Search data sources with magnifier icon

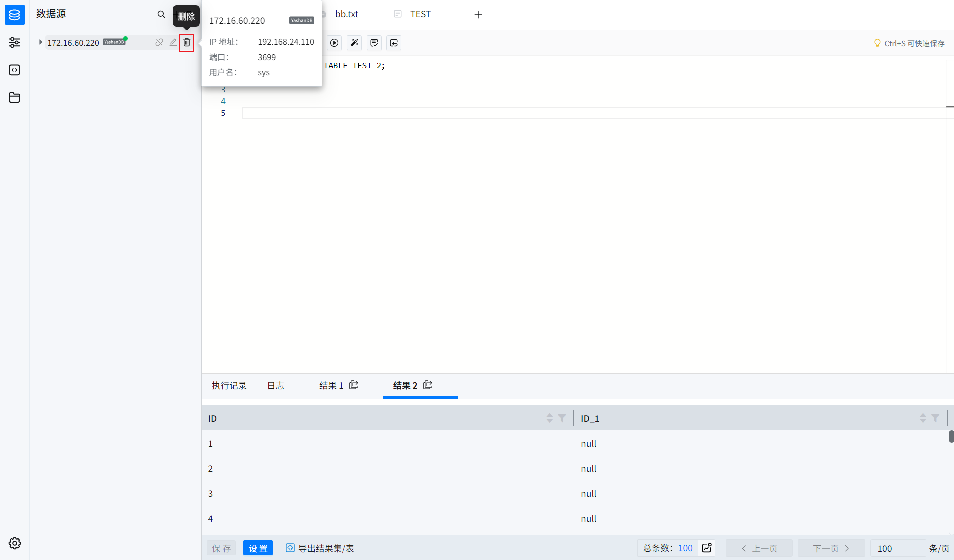[161, 15]
